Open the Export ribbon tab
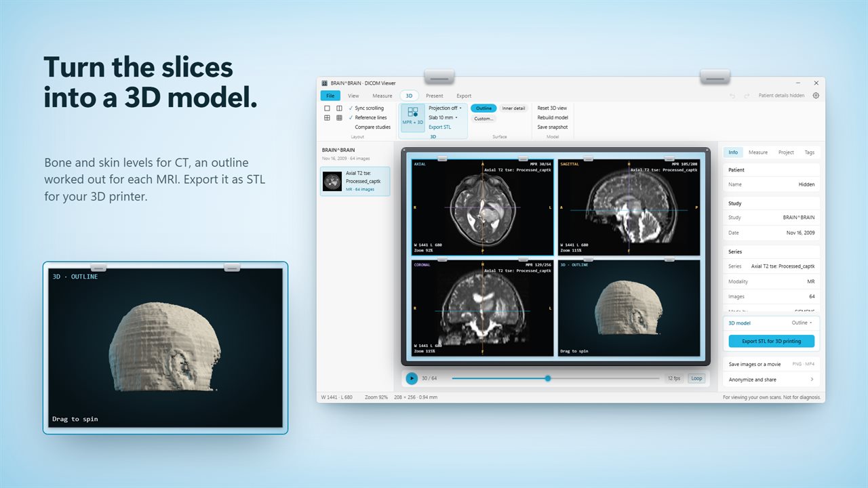This screenshot has height=488, width=868. point(464,96)
